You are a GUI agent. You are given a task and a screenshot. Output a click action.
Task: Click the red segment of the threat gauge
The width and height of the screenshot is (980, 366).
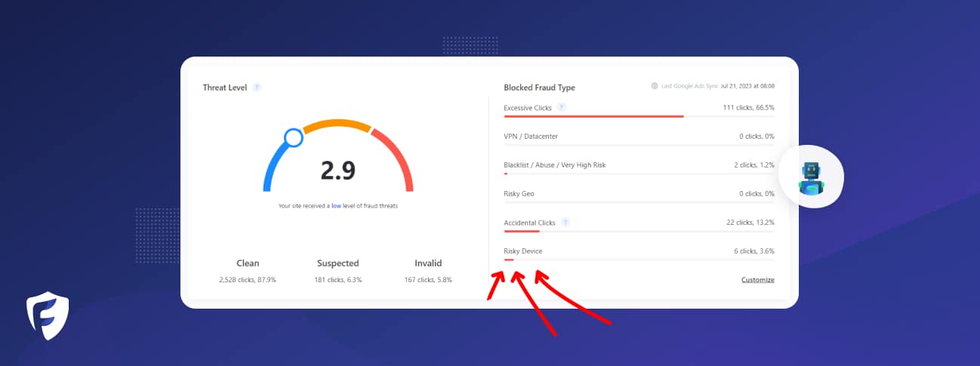tap(399, 156)
